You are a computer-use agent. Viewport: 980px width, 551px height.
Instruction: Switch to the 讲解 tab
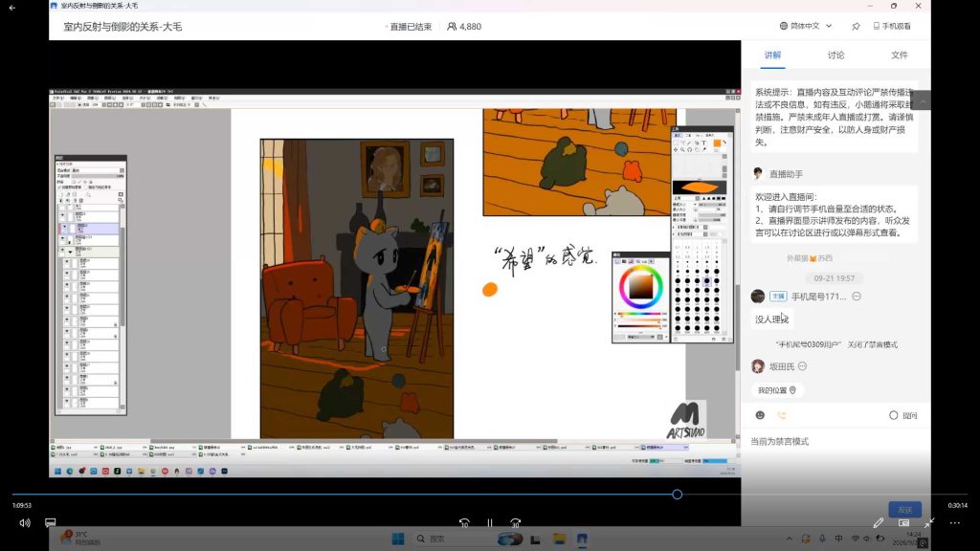[772, 55]
